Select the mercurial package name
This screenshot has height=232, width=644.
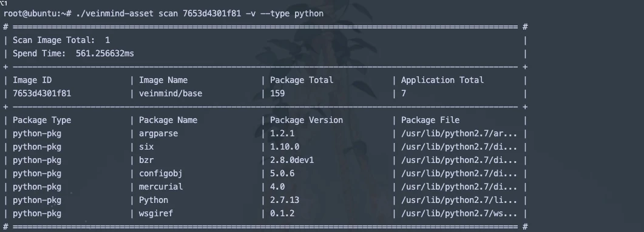[x=161, y=187]
